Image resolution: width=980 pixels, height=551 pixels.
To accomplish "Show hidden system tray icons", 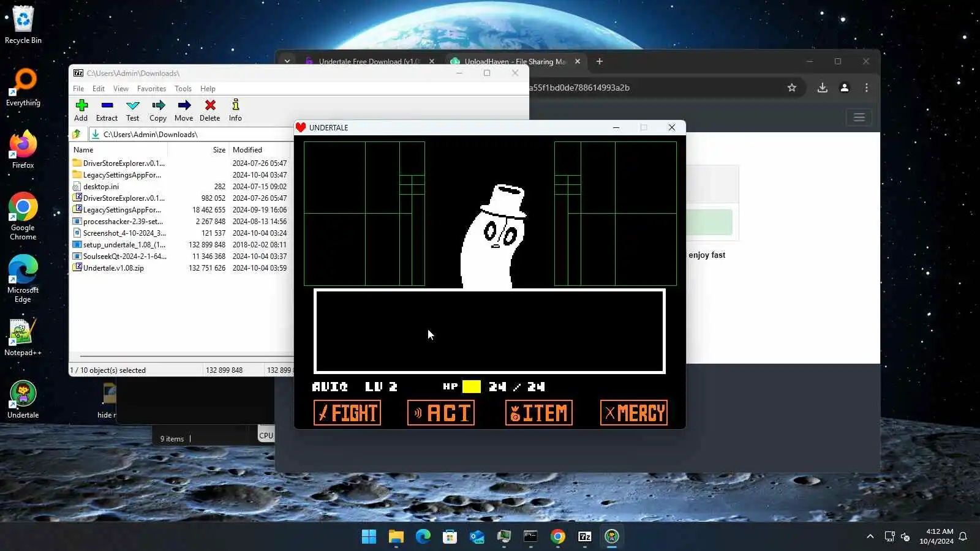I will click(870, 537).
